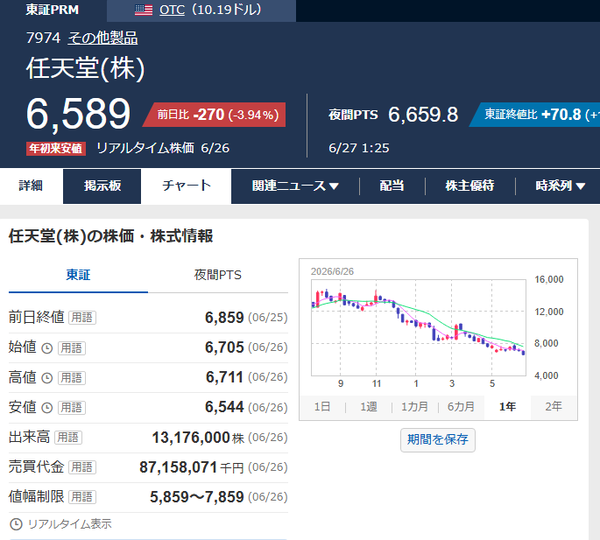This screenshot has height=540, width=600.
Task: Click the 値幅制限 range 5,859～7,859
Action: (x=197, y=497)
